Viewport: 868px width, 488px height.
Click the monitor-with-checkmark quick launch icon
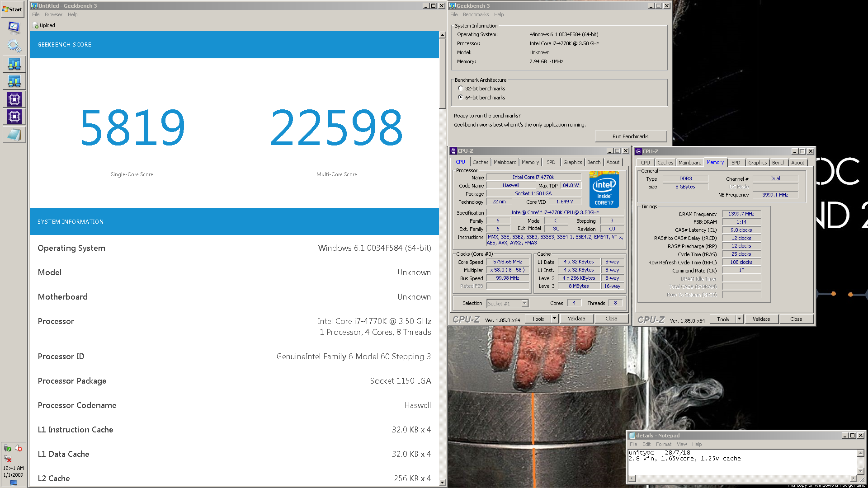tap(14, 27)
